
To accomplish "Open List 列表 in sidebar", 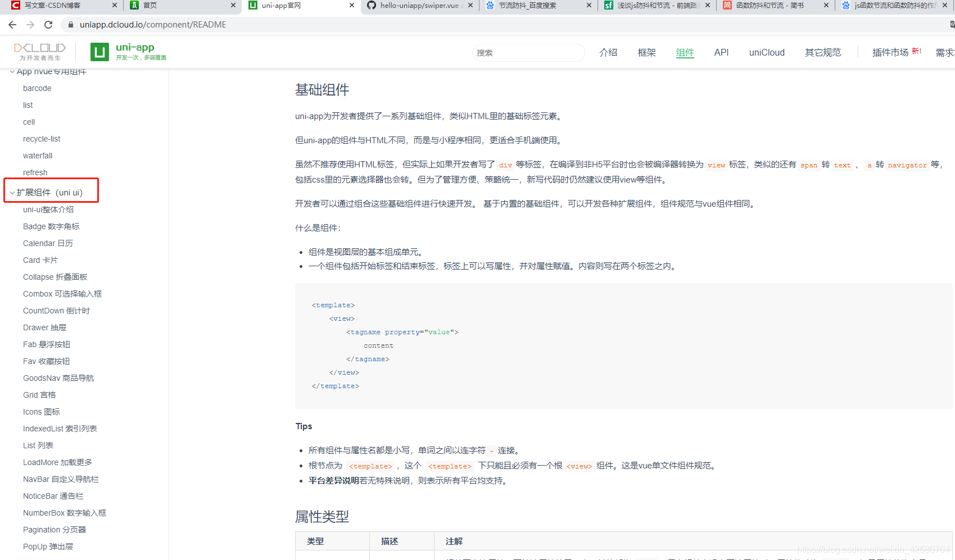I will [x=38, y=445].
